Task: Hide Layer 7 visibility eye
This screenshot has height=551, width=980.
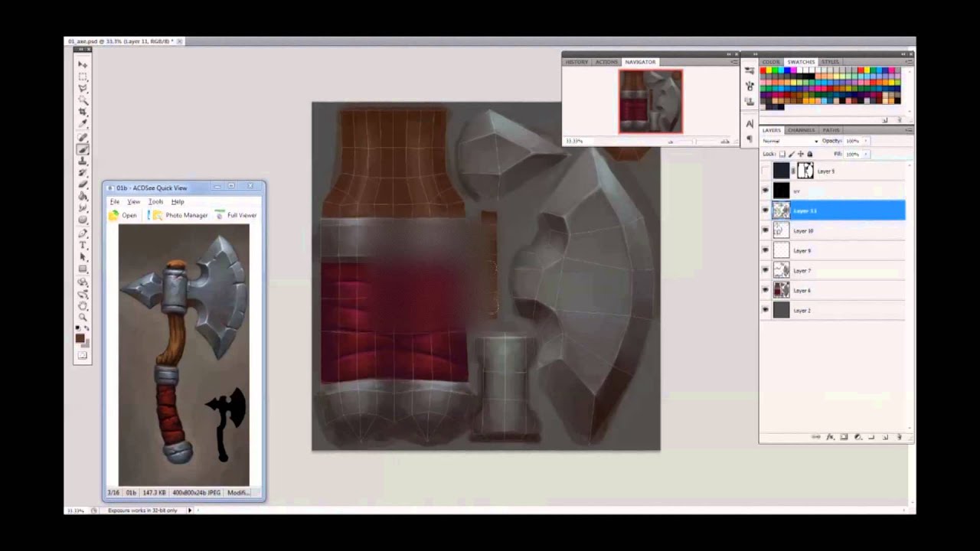Action: 766,270
